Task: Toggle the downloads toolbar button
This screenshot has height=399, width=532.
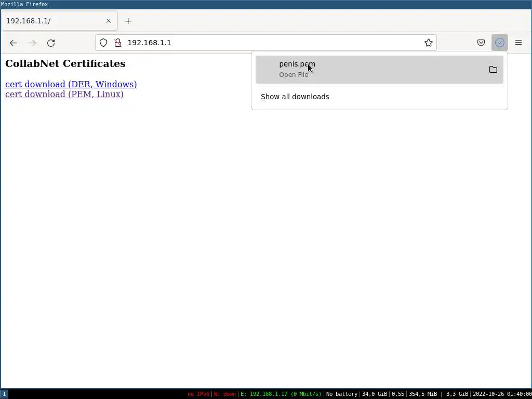Action: coord(499,43)
